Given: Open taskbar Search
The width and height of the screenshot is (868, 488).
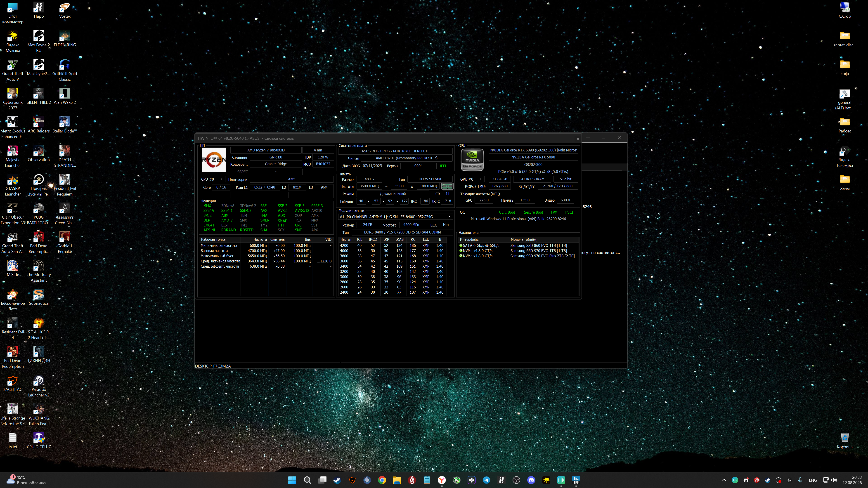Looking at the screenshot, I should [x=307, y=480].
